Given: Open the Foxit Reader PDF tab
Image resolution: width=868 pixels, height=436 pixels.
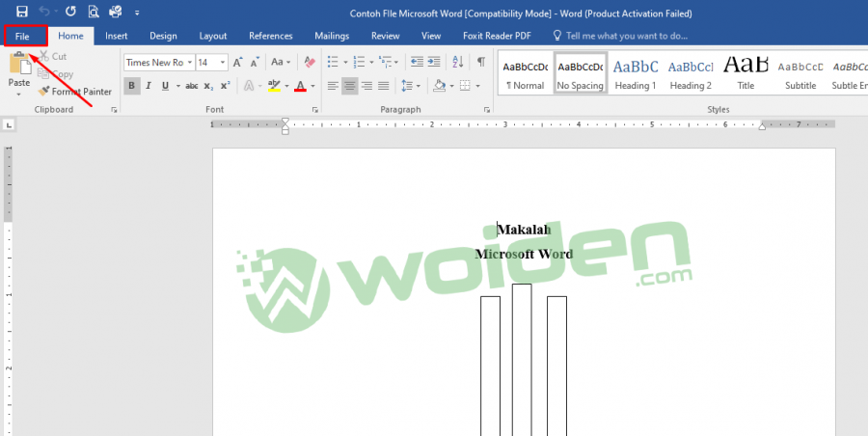Looking at the screenshot, I should pyautogui.click(x=497, y=36).
